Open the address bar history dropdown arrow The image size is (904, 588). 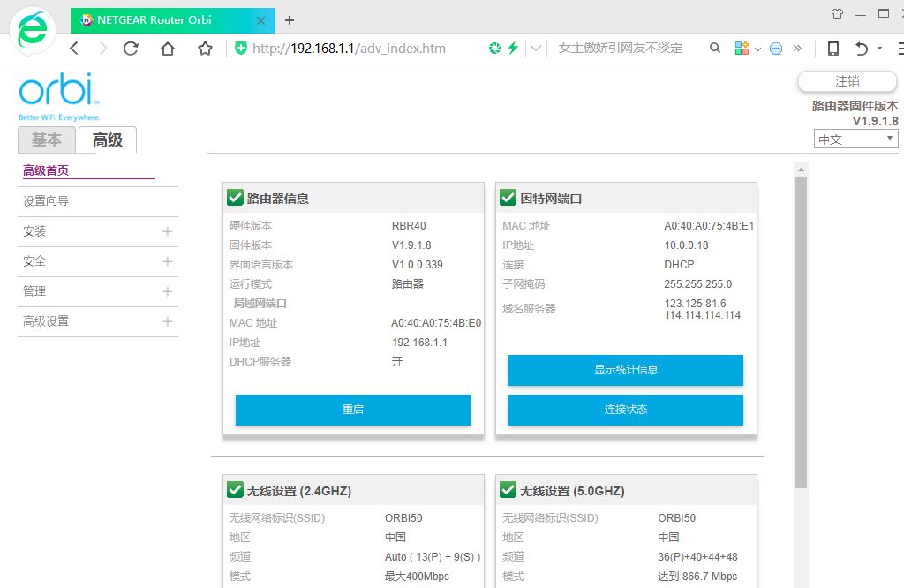(536, 49)
